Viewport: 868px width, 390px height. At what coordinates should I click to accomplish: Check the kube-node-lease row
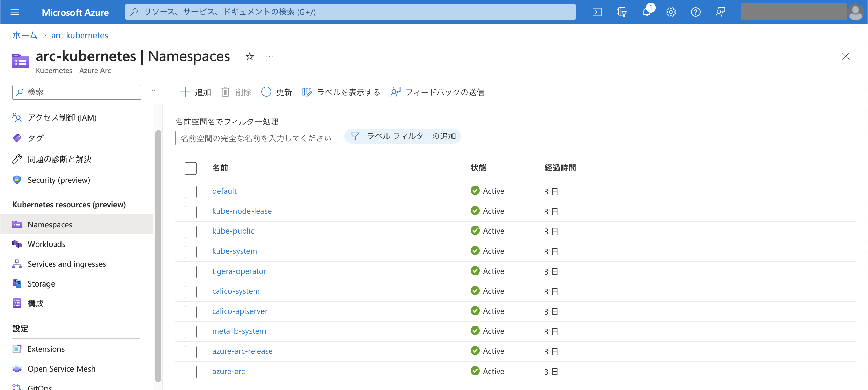pyautogui.click(x=191, y=212)
